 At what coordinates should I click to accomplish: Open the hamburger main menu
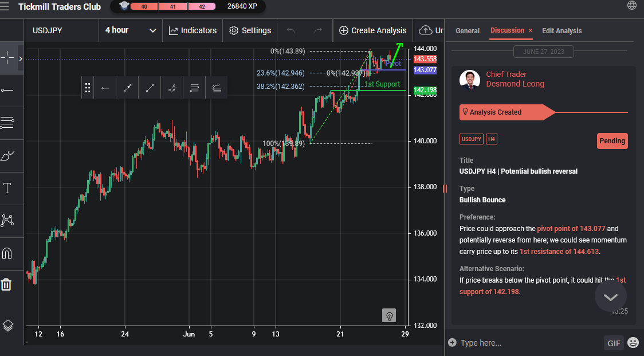click(x=5, y=6)
